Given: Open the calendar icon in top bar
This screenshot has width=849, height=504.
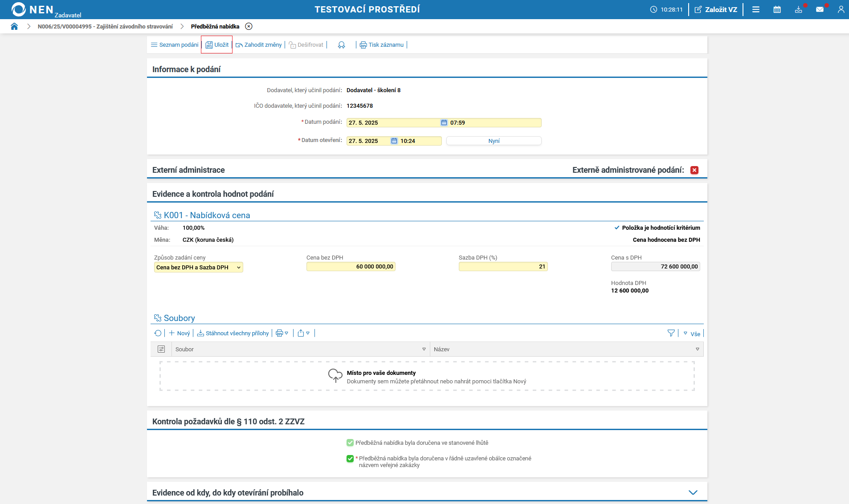Looking at the screenshot, I should coord(777,9).
